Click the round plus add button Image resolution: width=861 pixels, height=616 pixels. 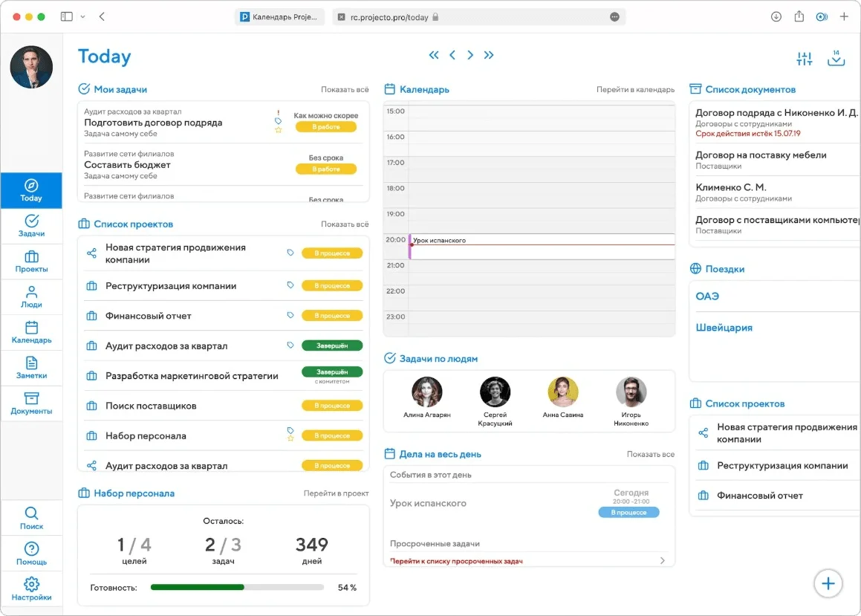[x=828, y=583]
